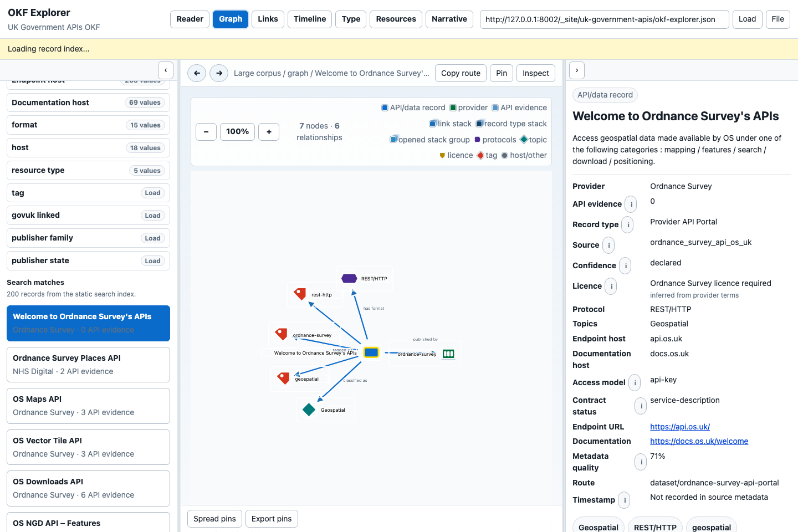Select Ordnance Survey Places API result

[x=89, y=365]
